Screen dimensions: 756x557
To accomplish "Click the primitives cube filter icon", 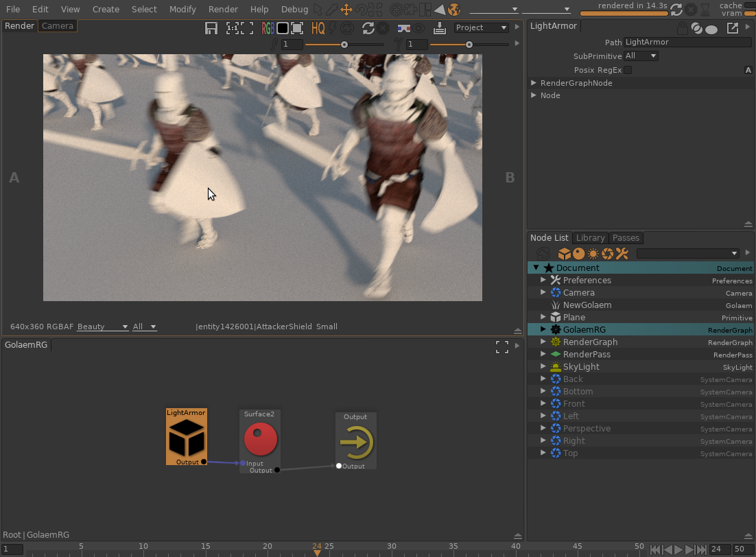I will tap(564, 254).
